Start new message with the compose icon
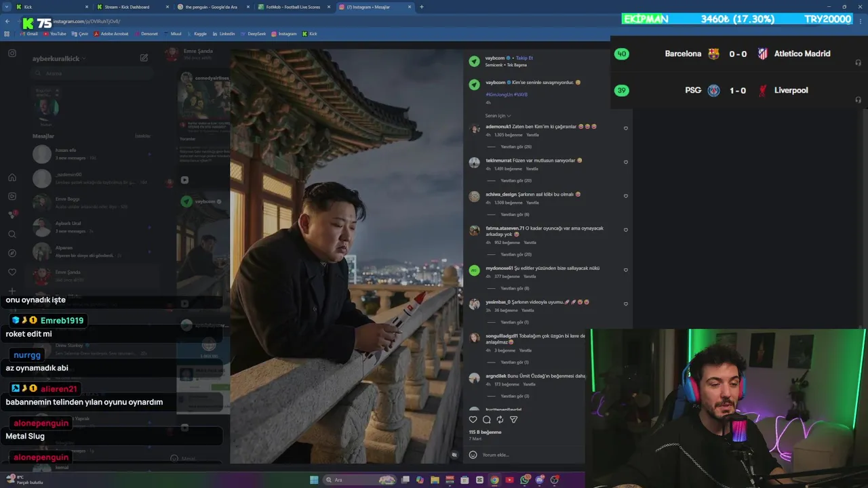 coord(144,58)
